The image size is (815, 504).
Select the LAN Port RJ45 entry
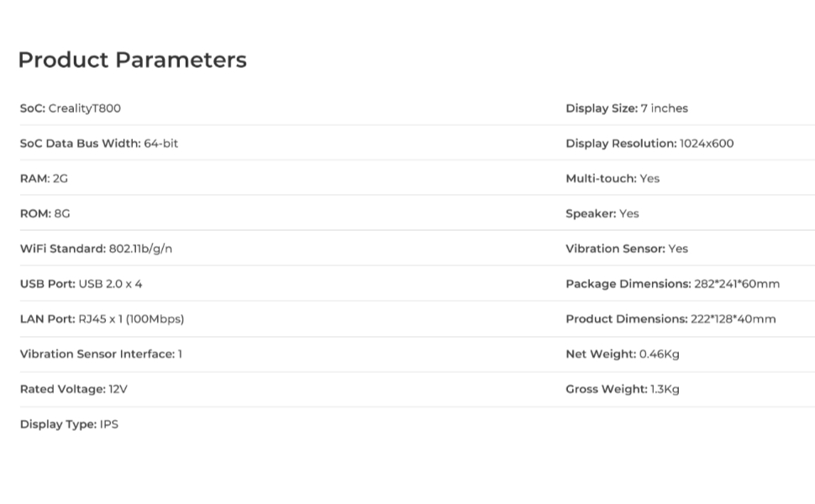pos(102,319)
